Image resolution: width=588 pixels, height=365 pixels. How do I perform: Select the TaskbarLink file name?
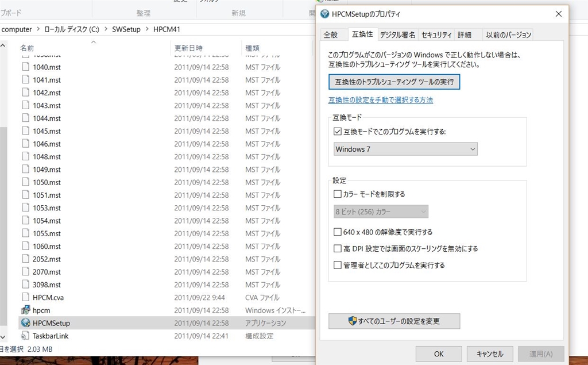click(51, 336)
